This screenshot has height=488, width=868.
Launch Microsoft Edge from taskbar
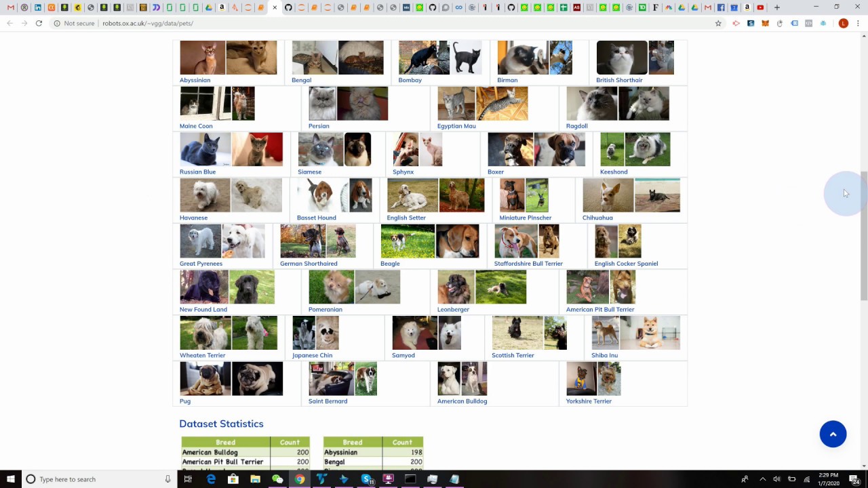[x=211, y=479]
